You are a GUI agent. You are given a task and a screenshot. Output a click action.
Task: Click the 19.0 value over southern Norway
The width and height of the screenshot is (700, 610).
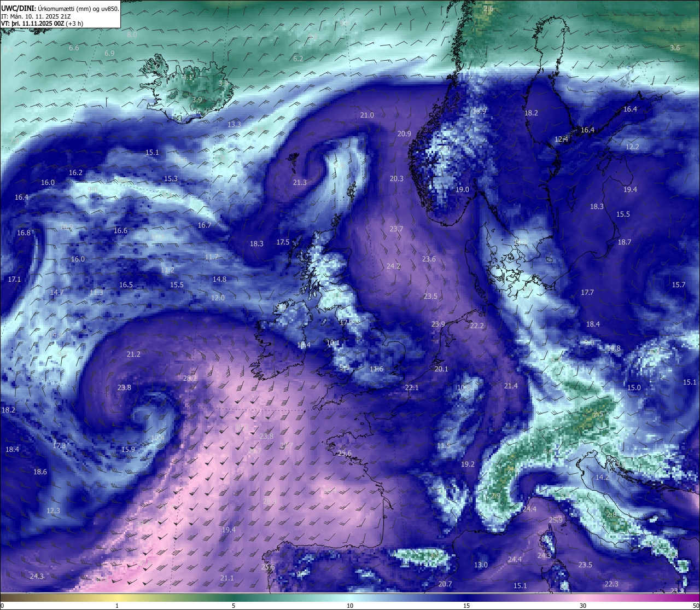tap(462, 190)
